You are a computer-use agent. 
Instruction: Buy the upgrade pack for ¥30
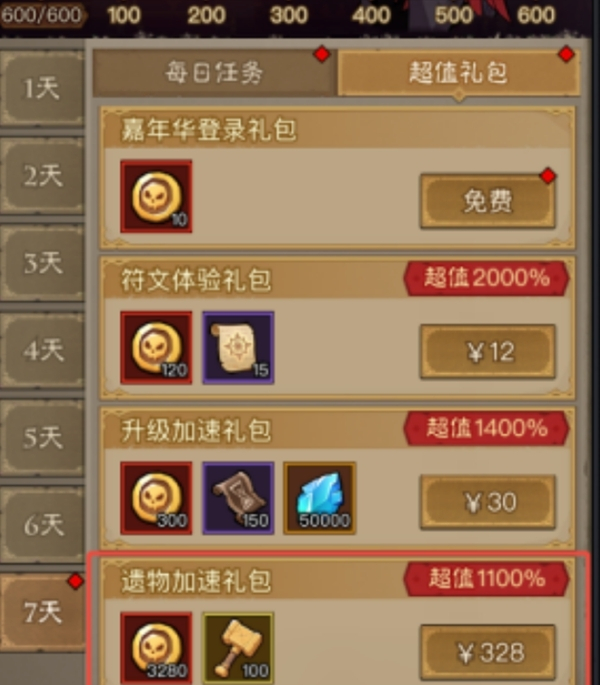[488, 502]
